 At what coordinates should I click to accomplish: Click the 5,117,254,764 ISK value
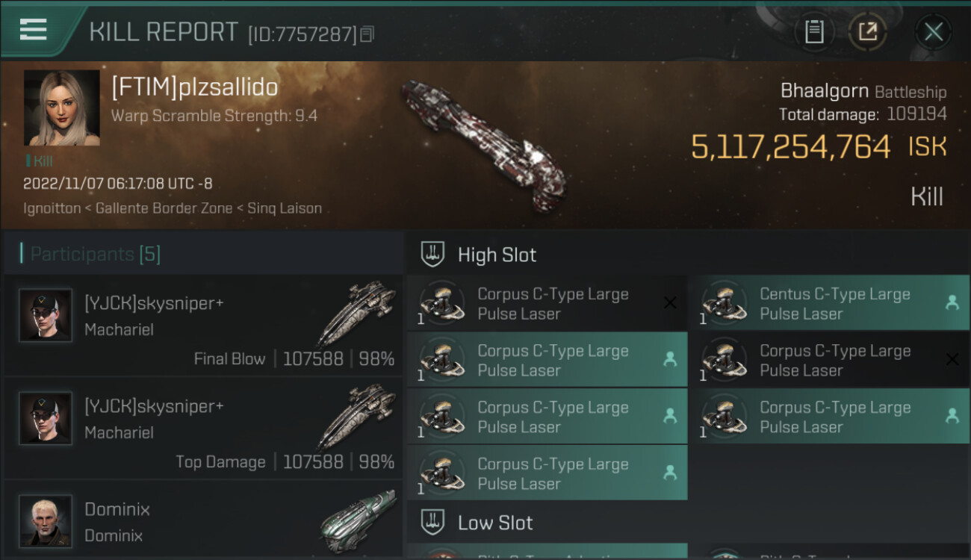point(790,147)
